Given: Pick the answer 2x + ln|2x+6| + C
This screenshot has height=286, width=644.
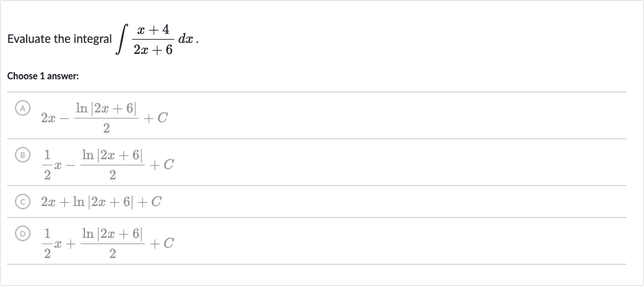Looking at the screenshot, I should point(317,201).
